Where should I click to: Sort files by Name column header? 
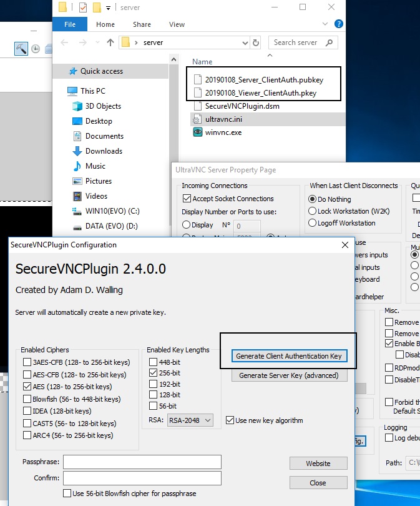[x=202, y=62]
